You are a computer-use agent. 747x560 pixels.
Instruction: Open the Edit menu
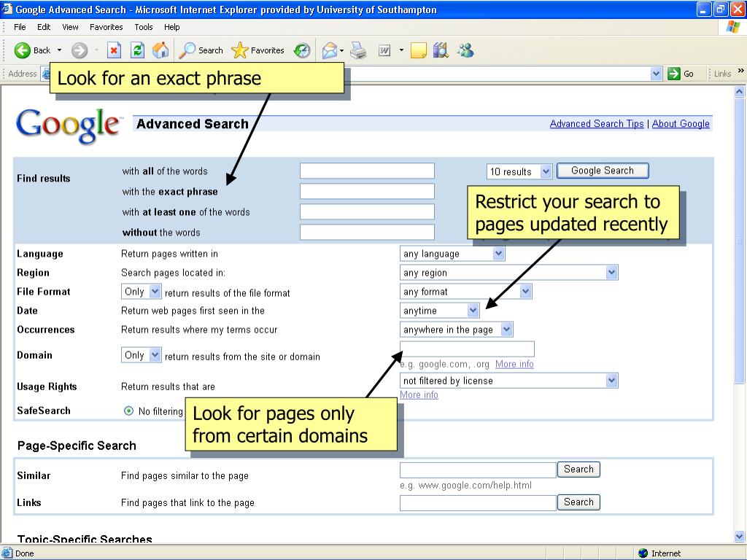(x=44, y=27)
